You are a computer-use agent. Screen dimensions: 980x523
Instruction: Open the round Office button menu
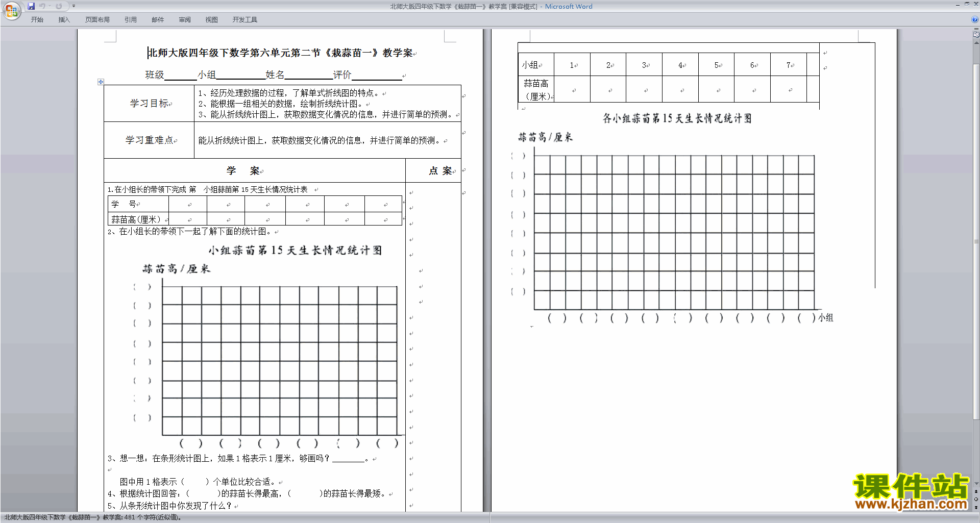click(x=11, y=10)
